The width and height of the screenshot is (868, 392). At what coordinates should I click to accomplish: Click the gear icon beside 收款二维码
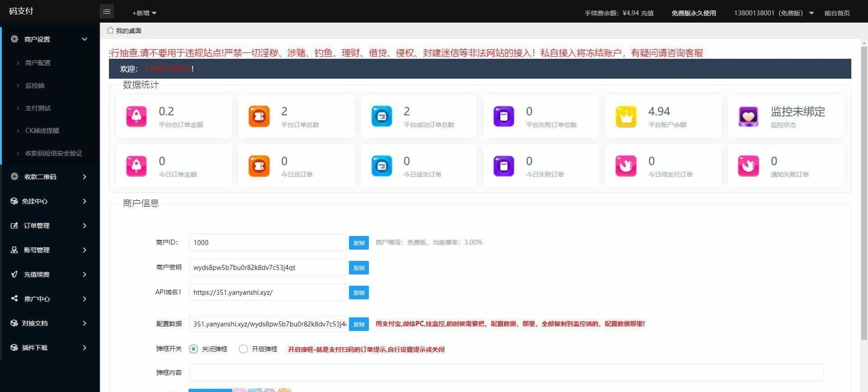point(14,176)
